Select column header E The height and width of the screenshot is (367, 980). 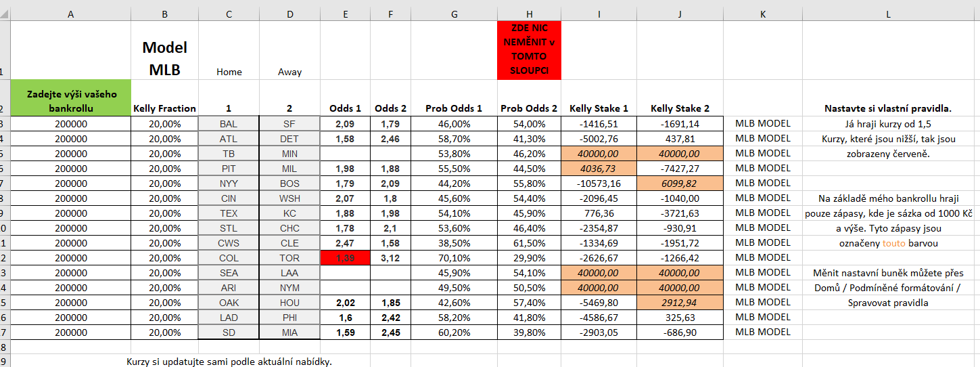tap(346, 14)
